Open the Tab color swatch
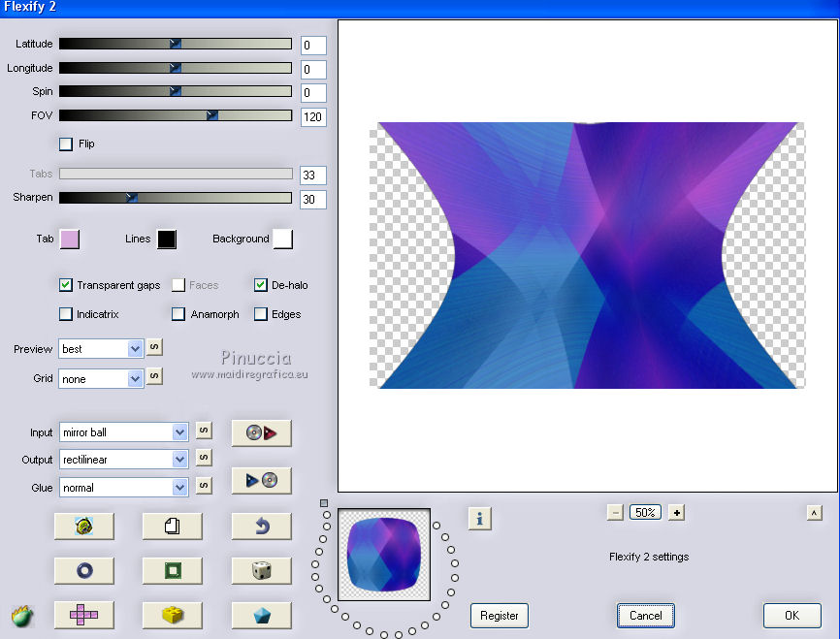 [x=70, y=239]
